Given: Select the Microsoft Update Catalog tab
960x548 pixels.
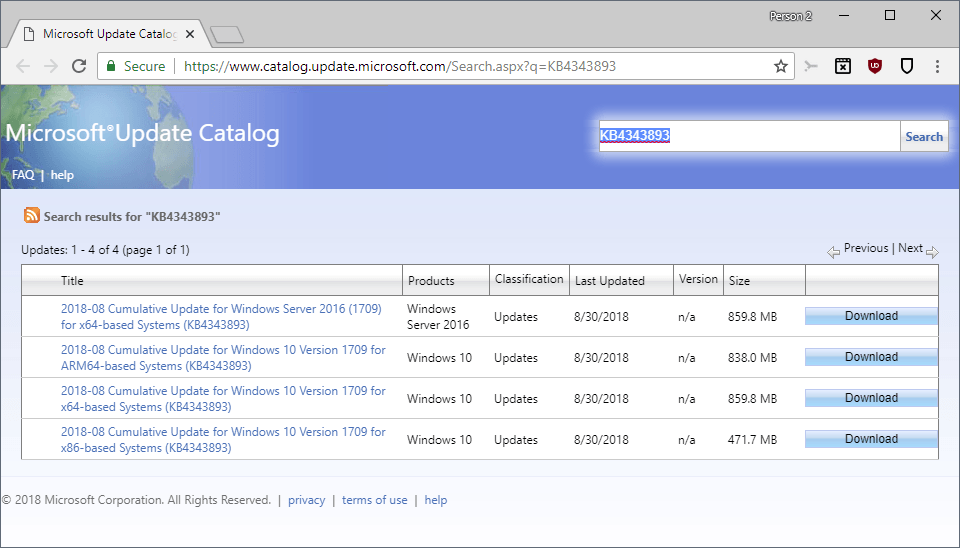Looking at the screenshot, I should click(108, 34).
